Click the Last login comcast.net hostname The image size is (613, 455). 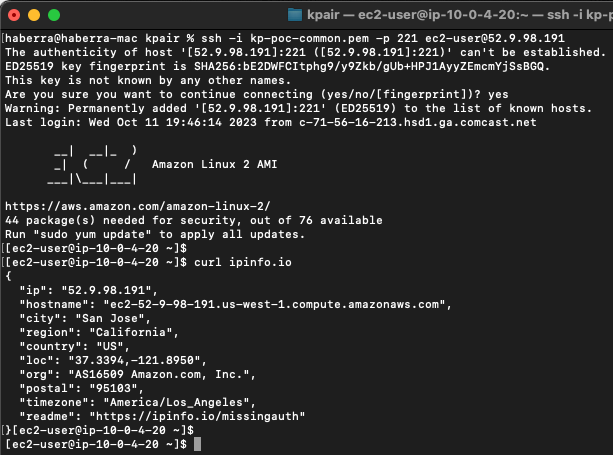point(418,122)
